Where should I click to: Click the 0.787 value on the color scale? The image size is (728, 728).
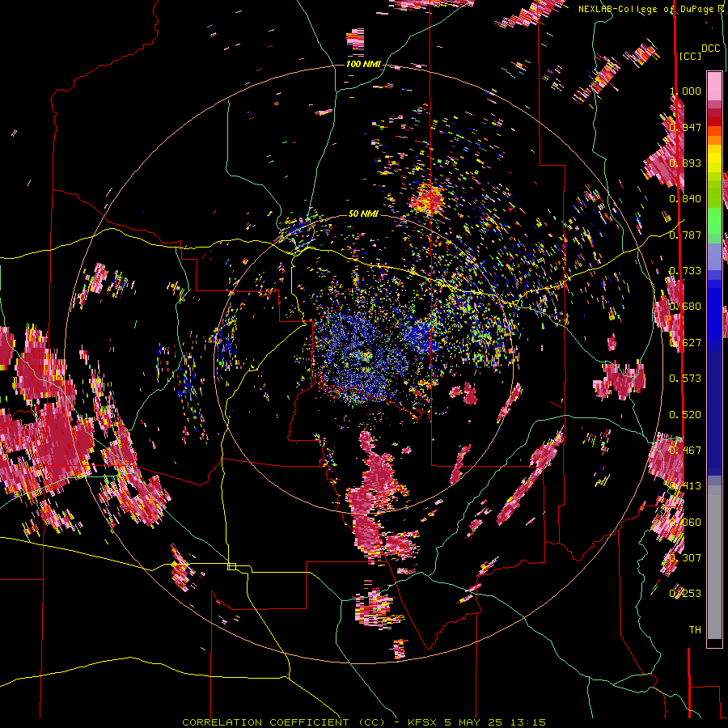685,235
